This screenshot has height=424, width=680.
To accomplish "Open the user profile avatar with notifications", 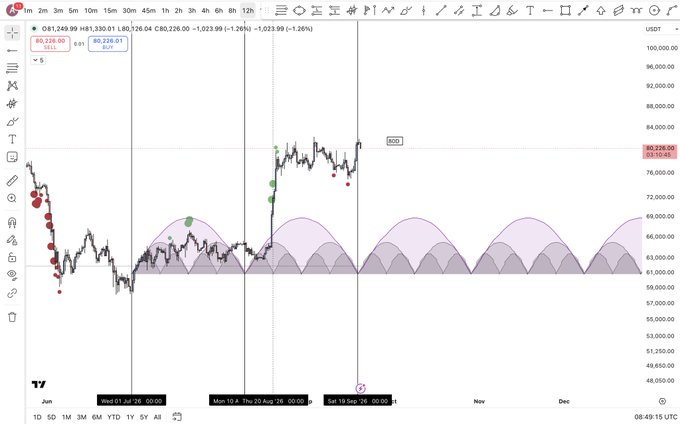I will (12, 10).
